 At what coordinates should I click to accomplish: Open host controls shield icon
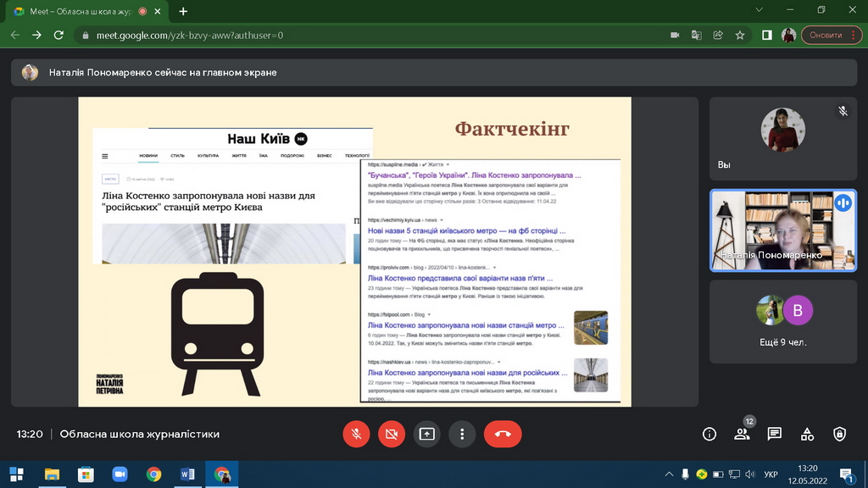coord(840,435)
